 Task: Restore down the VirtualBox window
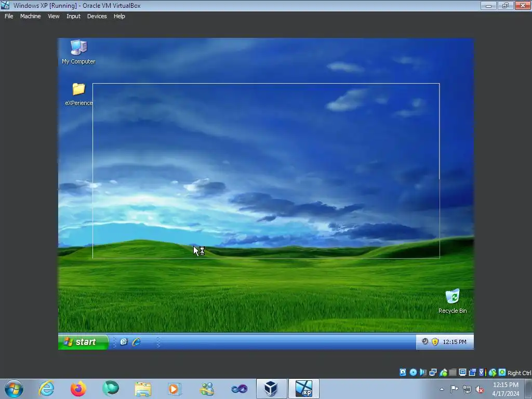[x=506, y=5]
